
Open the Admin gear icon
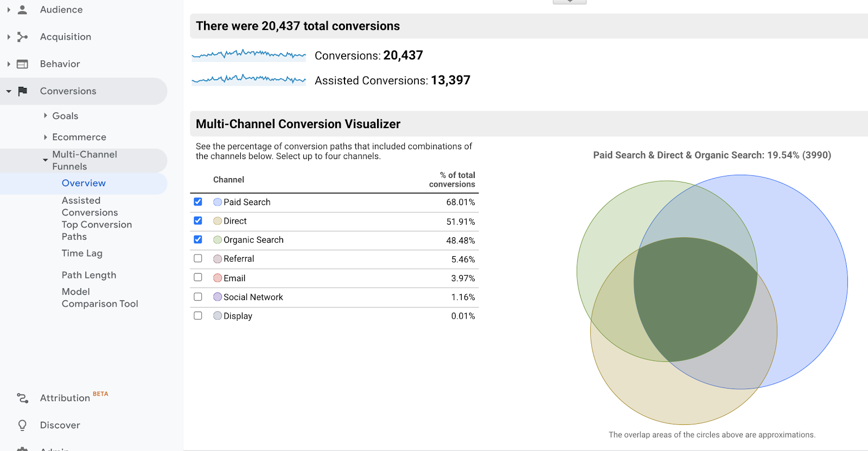click(22, 449)
